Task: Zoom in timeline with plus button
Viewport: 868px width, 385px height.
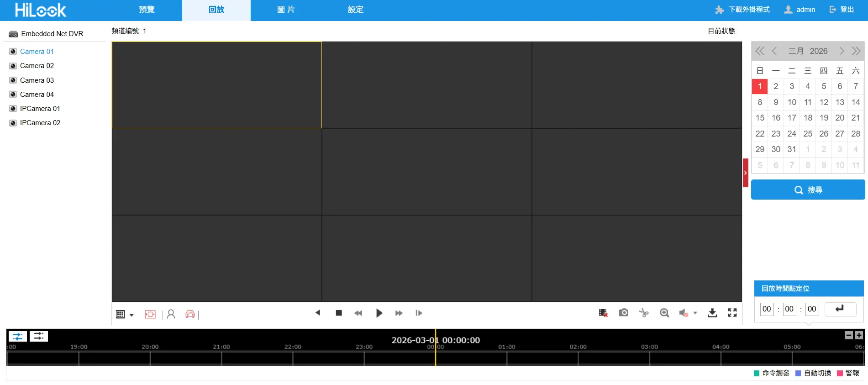Action: [859, 335]
